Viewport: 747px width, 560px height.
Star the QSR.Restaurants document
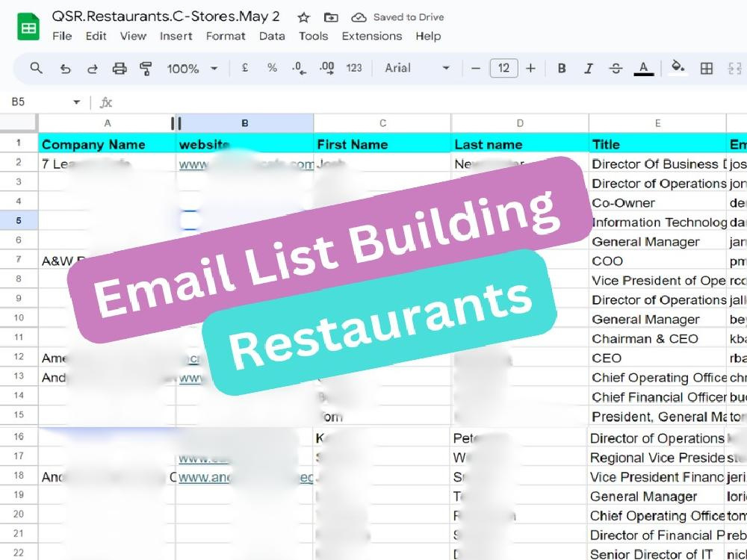(x=303, y=18)
